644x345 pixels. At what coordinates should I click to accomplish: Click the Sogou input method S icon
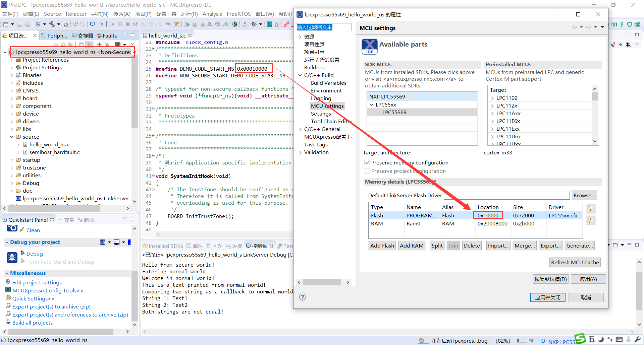(x=580, y=339)
